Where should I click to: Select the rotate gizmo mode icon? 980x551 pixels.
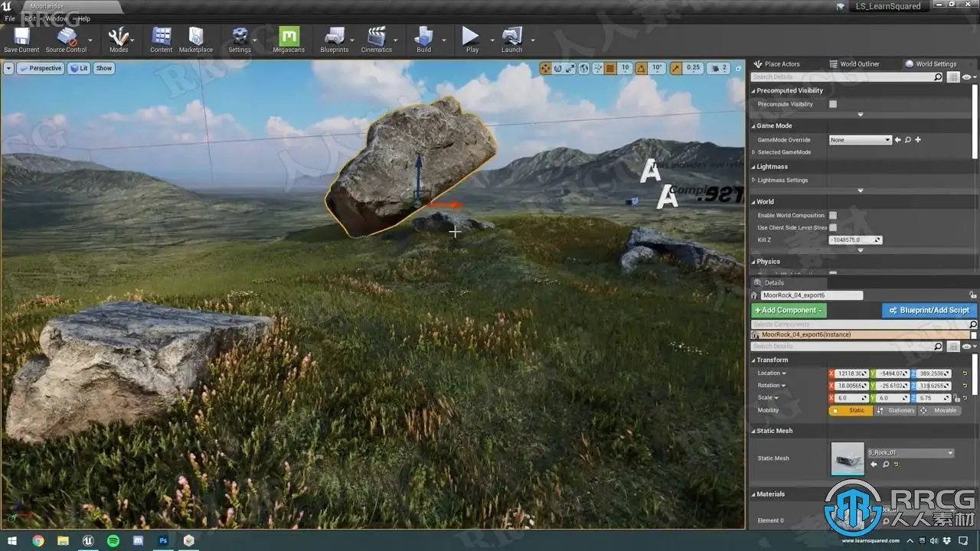[558, 68]
